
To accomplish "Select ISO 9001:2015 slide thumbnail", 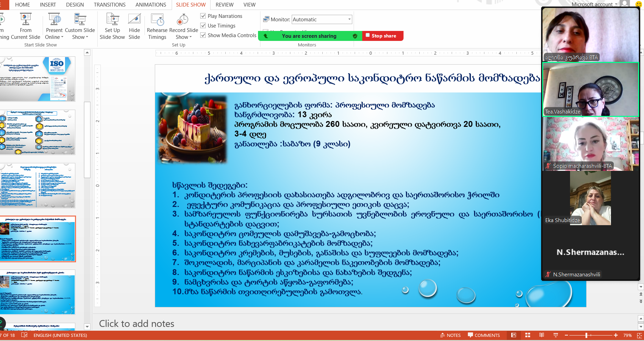I will point(37,79).
